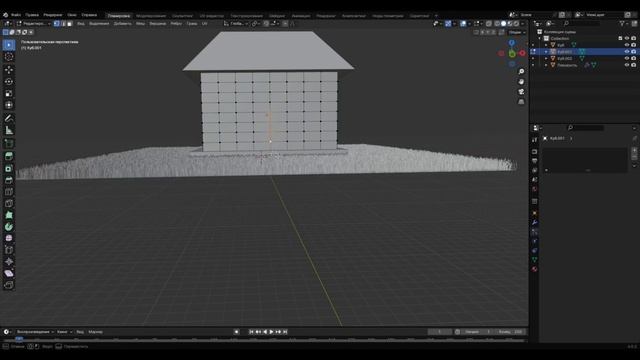Select the Poly Build tool

[9, 215]
